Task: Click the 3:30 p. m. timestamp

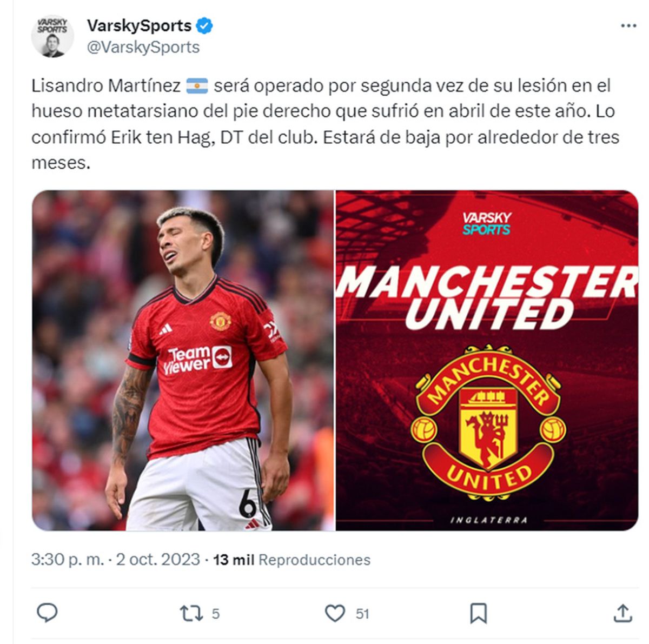Action: coord(67,560)
